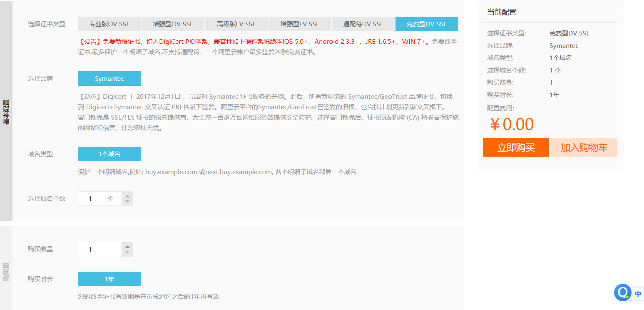644x310 pixels.
Task: Click up arrow beside 购买数量 field
Action: pyautogui.click(x=127, y=246)
